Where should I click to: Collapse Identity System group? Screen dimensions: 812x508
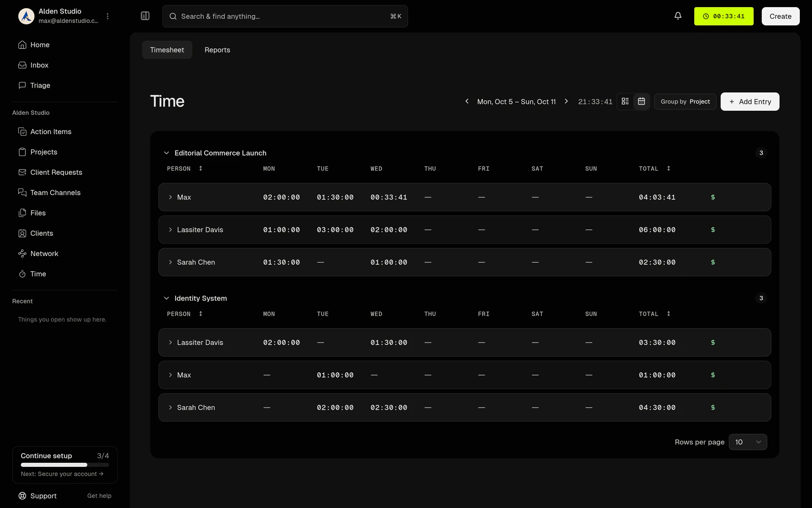pyautogui.click(x=166, y=298)
